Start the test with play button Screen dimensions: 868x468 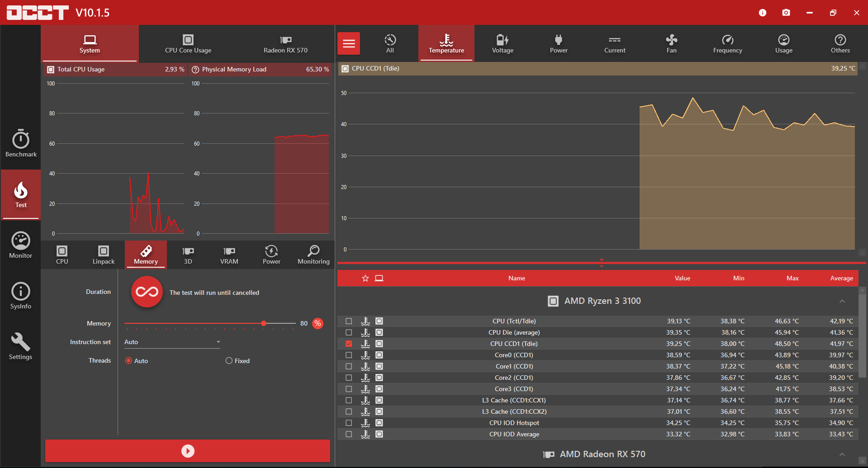point(188,451)
